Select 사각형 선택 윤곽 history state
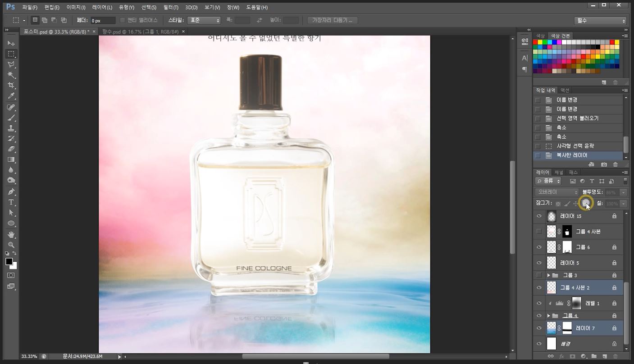 point(578,146)
